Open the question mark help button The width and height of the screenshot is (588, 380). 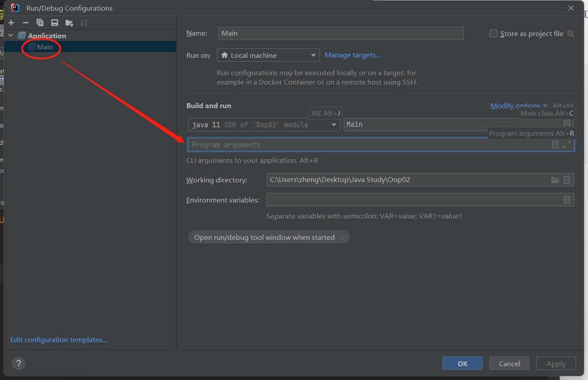coord(18,363)
